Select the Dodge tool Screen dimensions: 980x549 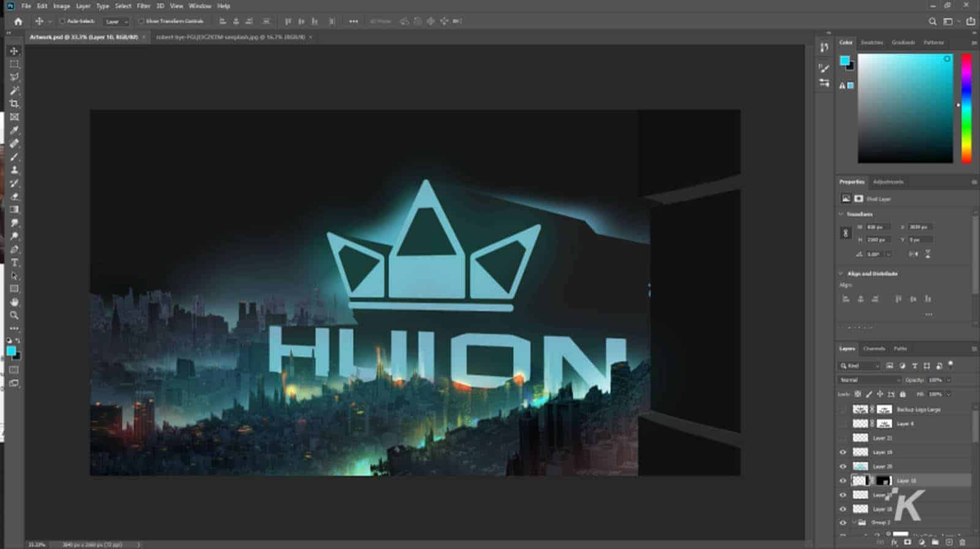14,236
